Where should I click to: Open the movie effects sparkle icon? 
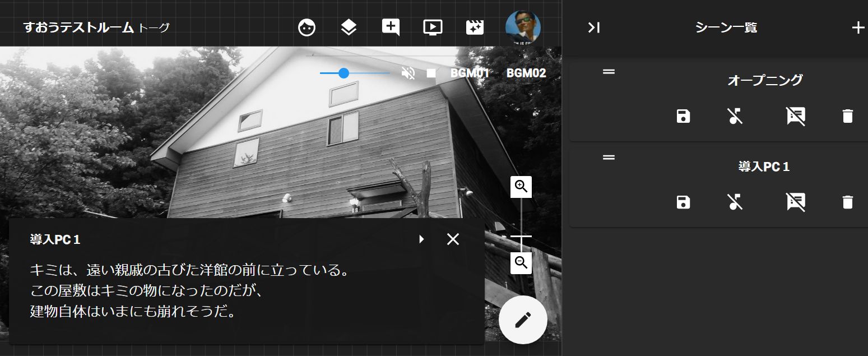pos(475,27)
